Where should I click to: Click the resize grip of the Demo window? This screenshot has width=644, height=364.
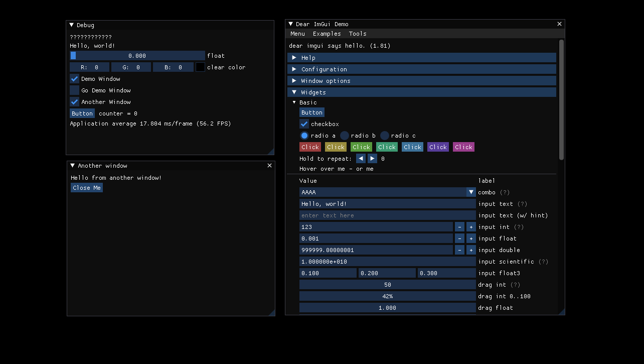pyautogui.click(x=562, y=311)
